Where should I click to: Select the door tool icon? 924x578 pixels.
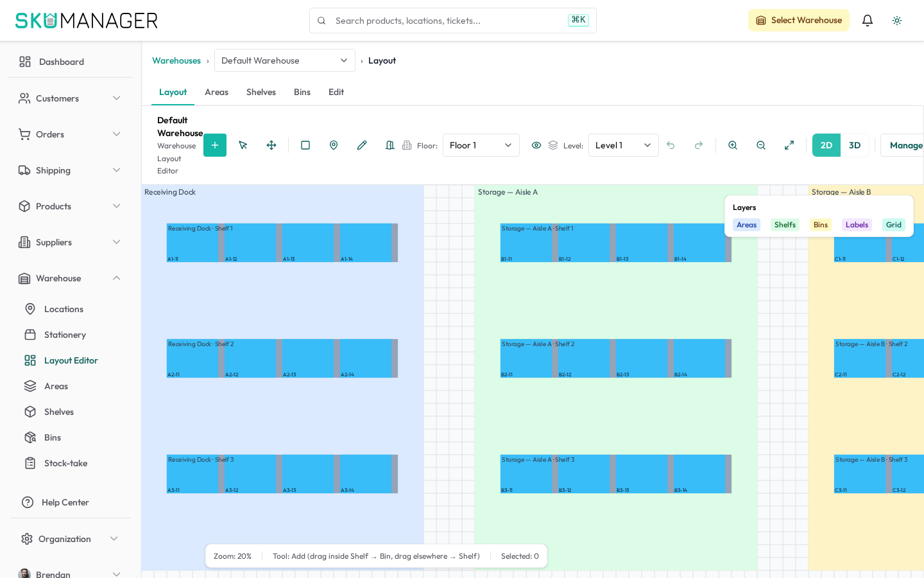point(389,145)
